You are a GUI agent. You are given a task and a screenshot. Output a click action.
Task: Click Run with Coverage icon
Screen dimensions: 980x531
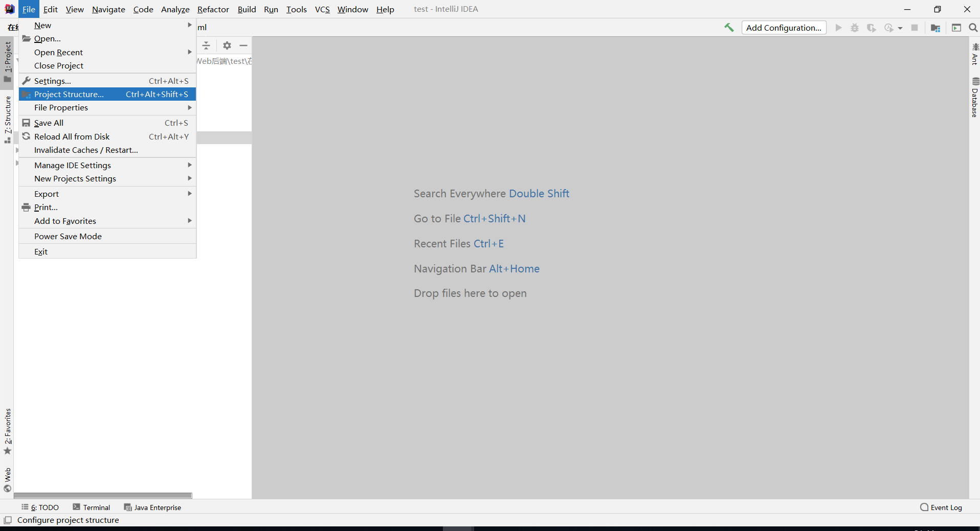tap(872, 28)
